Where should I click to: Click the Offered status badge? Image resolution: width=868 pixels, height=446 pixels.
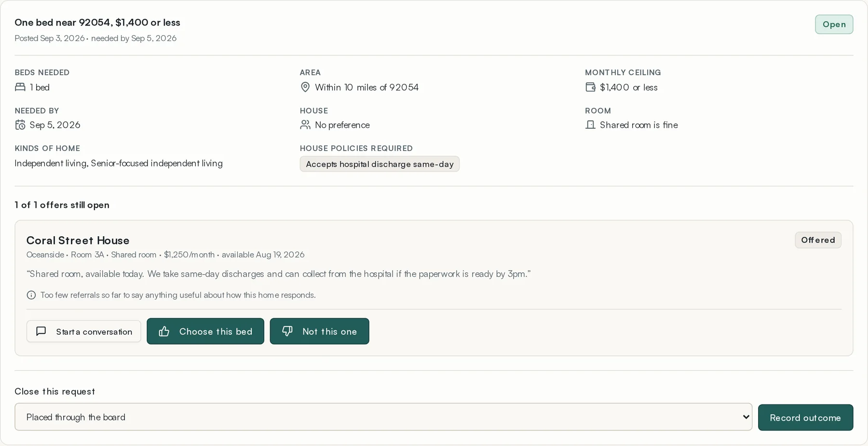point(818,240)
